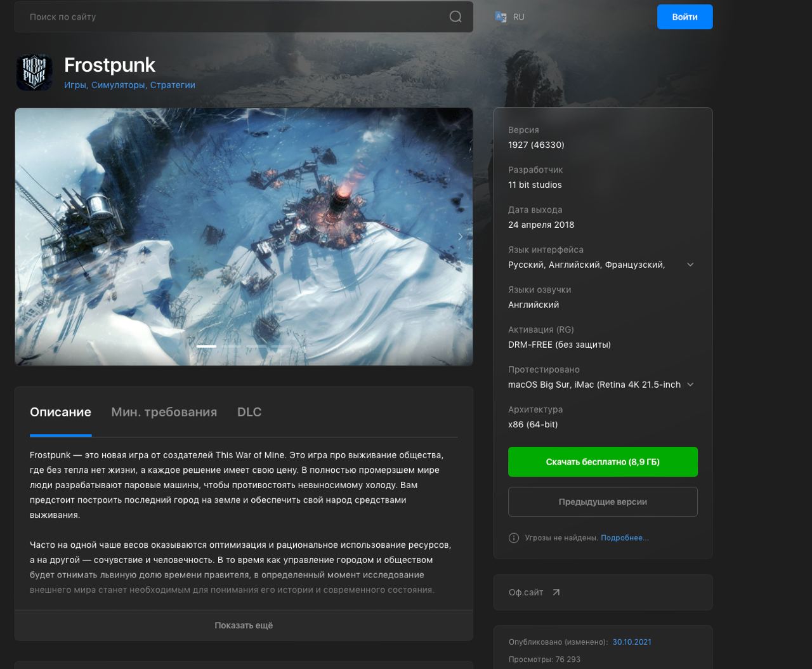Select the first carousel indicator dash

pos(206,346)
